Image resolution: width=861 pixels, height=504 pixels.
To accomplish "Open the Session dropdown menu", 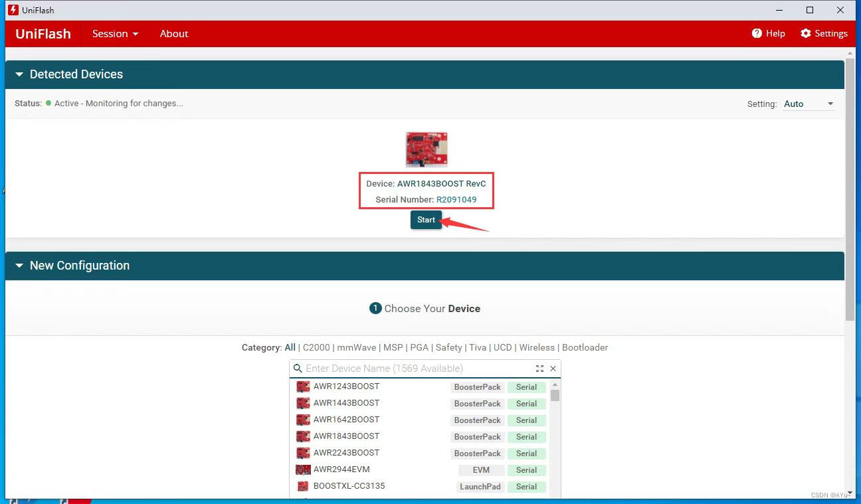I will click(115, 34).
